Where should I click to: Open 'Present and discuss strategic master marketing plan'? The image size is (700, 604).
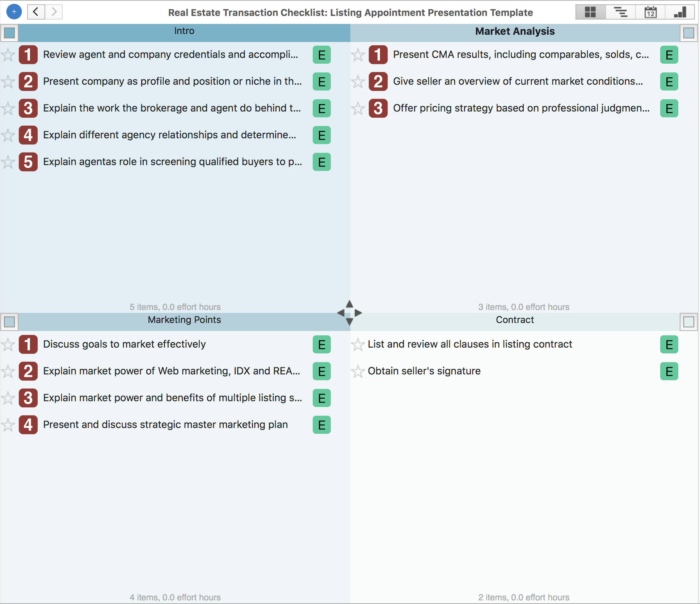(165, 425)
